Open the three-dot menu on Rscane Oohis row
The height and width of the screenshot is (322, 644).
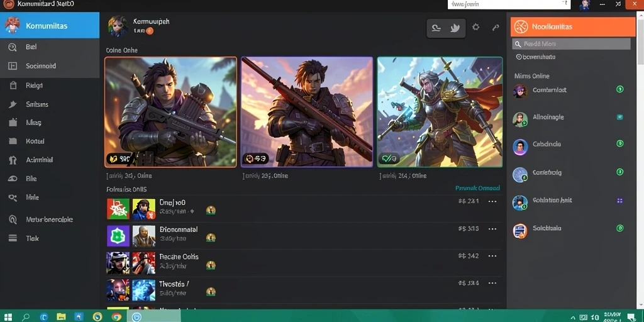492,256
